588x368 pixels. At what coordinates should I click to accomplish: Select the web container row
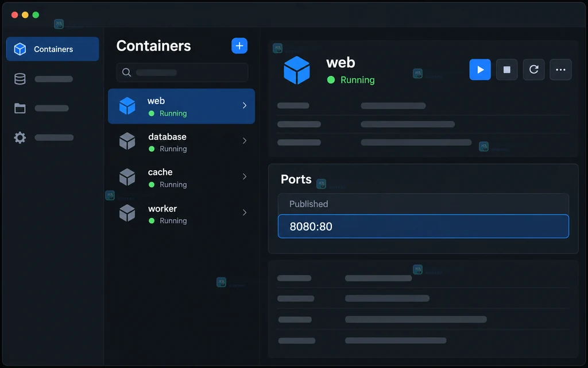[181, 106]
